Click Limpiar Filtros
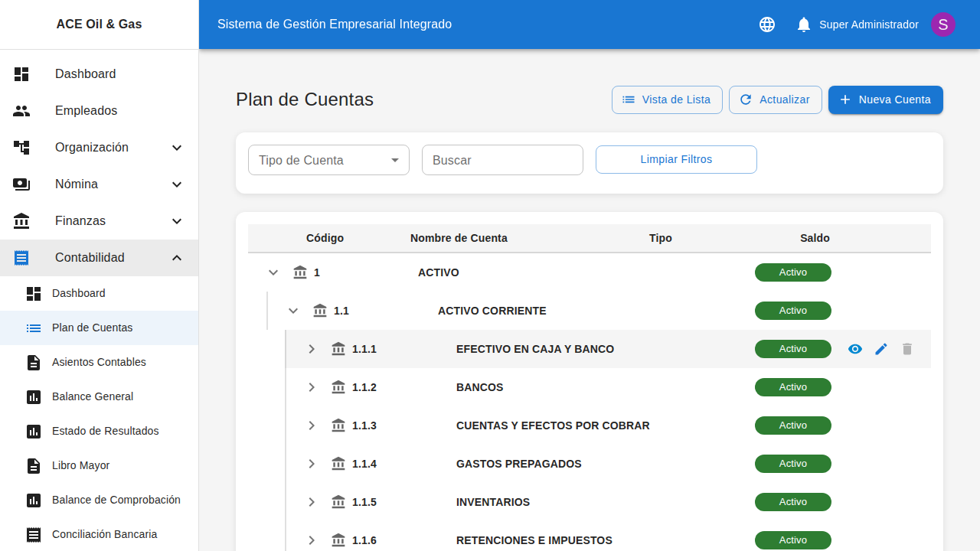 (x=676, y=159)
